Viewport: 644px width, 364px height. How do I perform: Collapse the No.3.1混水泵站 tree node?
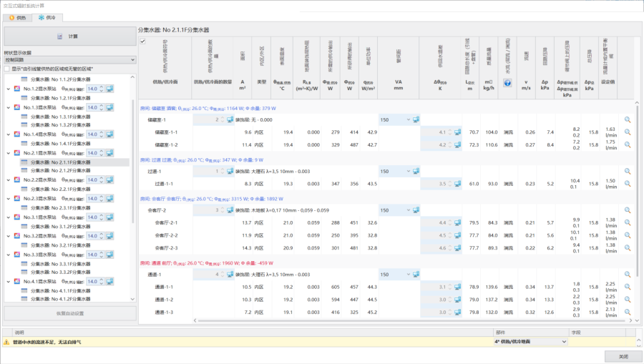point(8,217)
